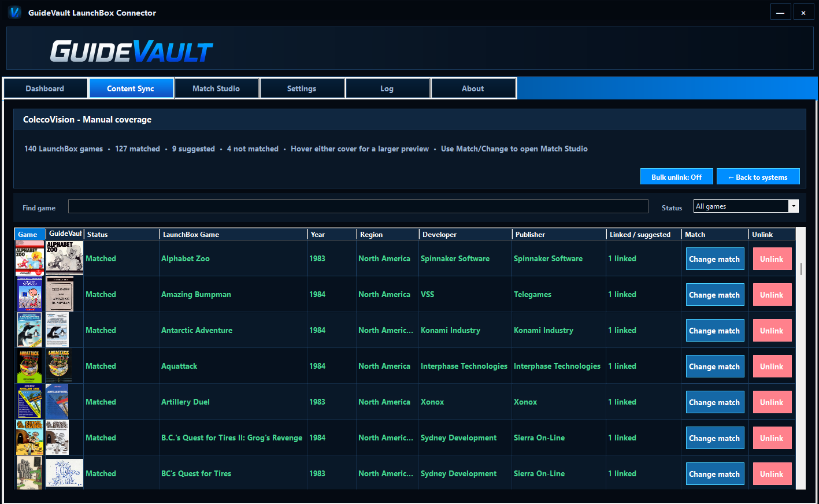Click the table's vertical scrollbar thumb
Viewport: 819px width, 504px height.
[x=801, y=269]
